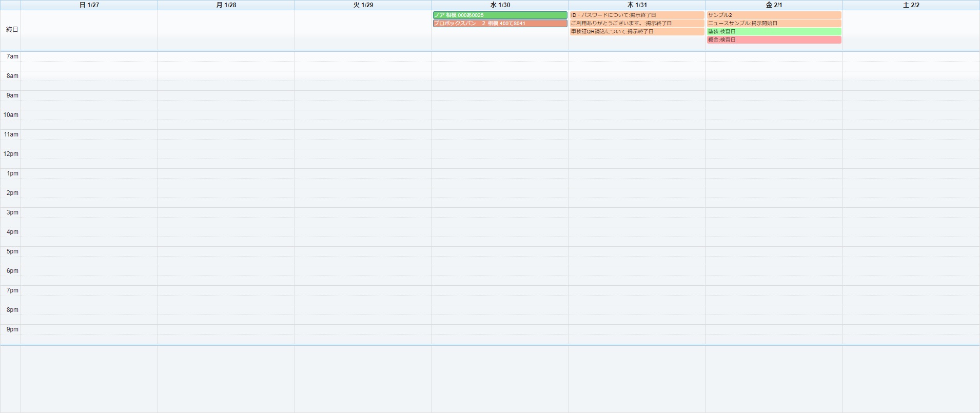
Task: Click the 木 1/31 column header
Action: [637, 5]
